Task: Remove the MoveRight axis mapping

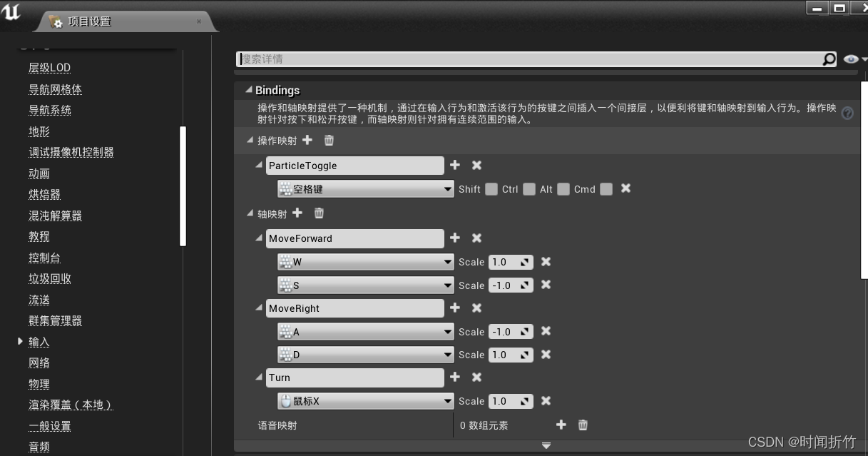Action: [x=477, y=308]
